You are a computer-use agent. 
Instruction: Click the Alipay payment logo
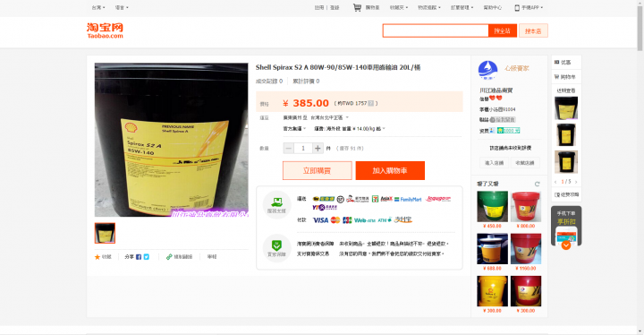pos(402,219)
